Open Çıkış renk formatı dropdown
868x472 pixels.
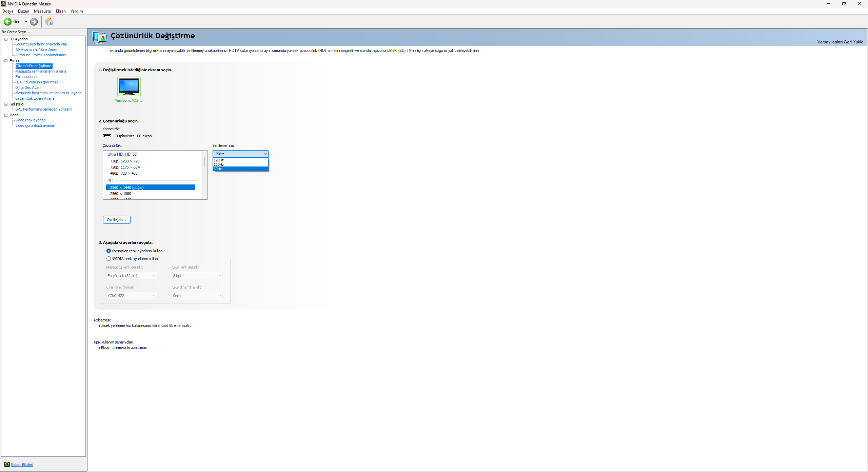click(x=132, y=296)
